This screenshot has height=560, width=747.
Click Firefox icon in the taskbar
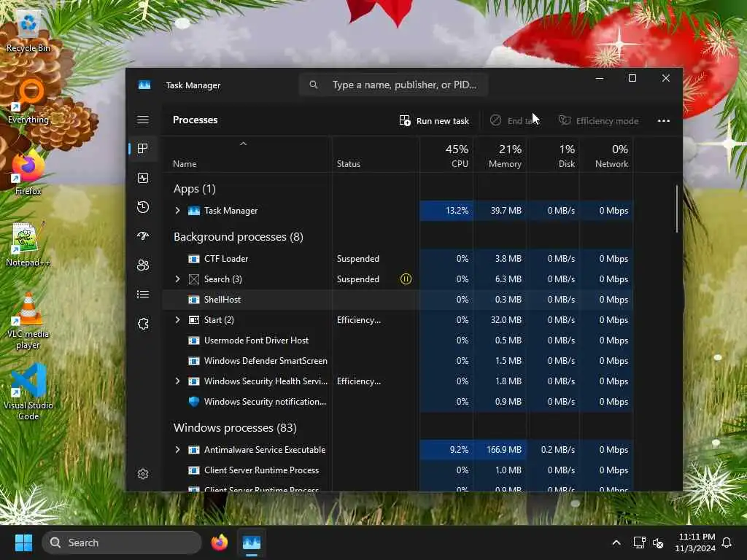click(x=220, y=542)
